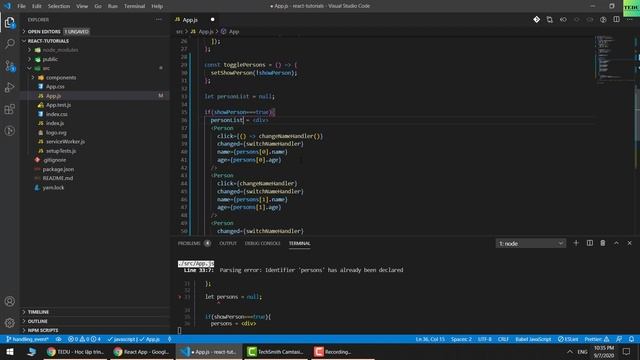Click UTF-8 encoding in status bar
Viewport: 640px width, 360px height.
[484, 339]
